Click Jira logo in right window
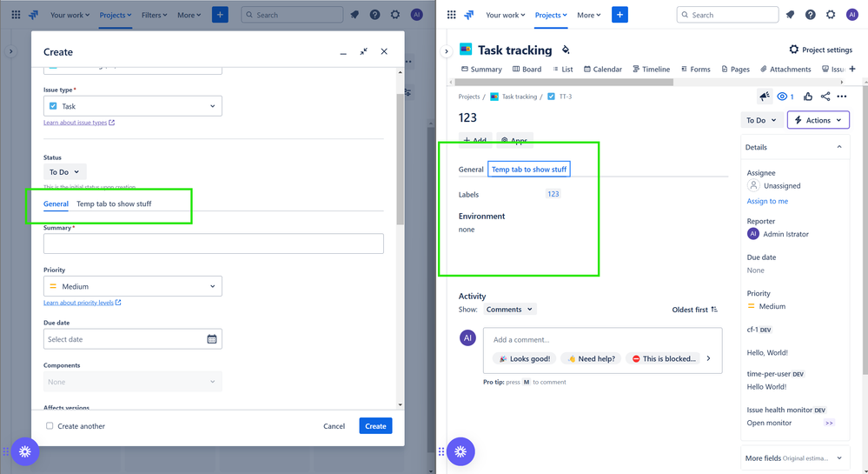The width and height of the screenshot is (868, 474). tap(469, 15)
